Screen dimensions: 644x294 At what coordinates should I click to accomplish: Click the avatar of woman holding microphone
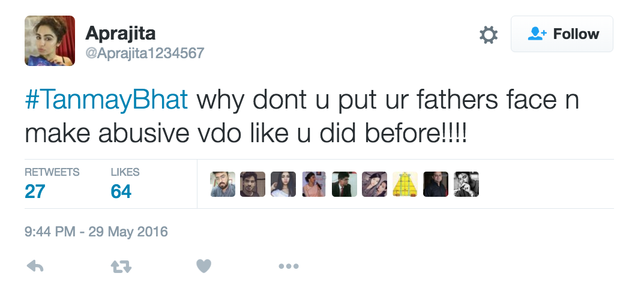314,185
